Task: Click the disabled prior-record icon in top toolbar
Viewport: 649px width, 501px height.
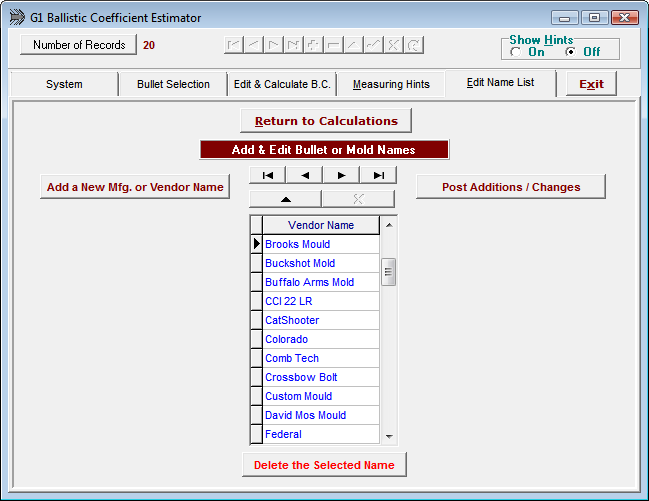Action: [x=254, y=45]
